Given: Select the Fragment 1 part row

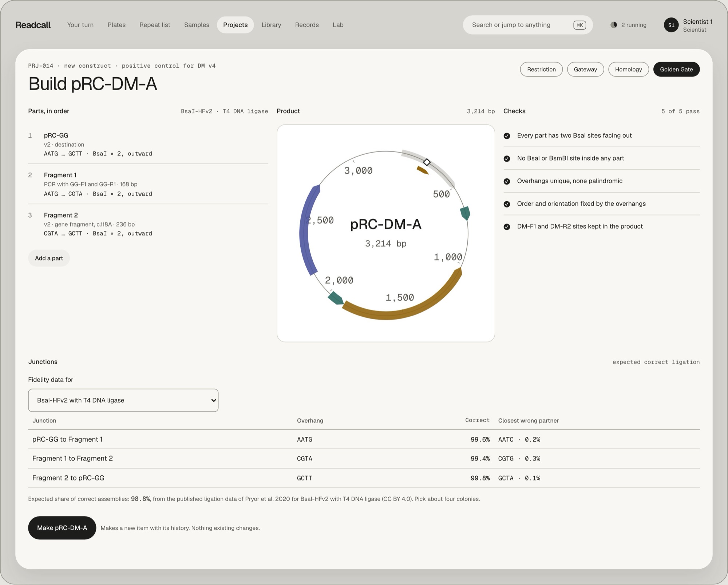Looking at the screenshot, I should click(148, 184).
